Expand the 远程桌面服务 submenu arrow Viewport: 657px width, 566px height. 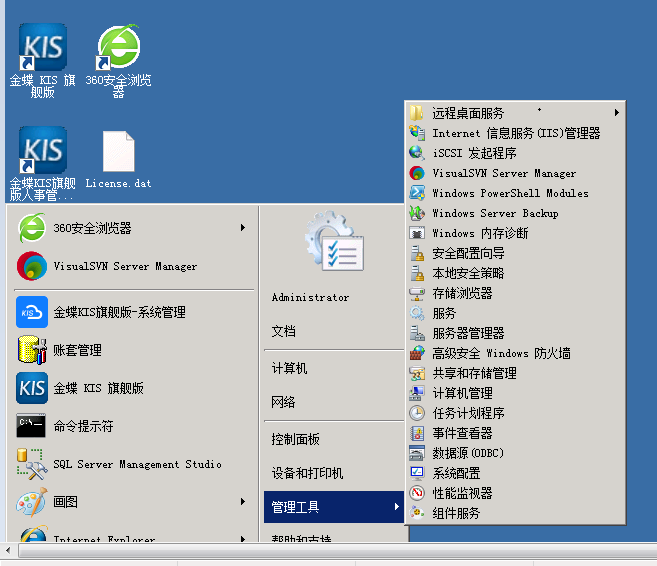pos(616,112)
